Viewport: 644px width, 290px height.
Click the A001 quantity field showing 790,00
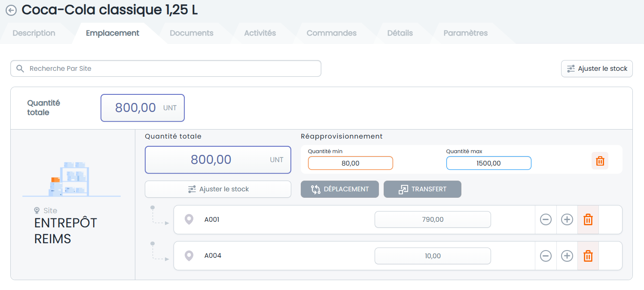coord(433,220)
